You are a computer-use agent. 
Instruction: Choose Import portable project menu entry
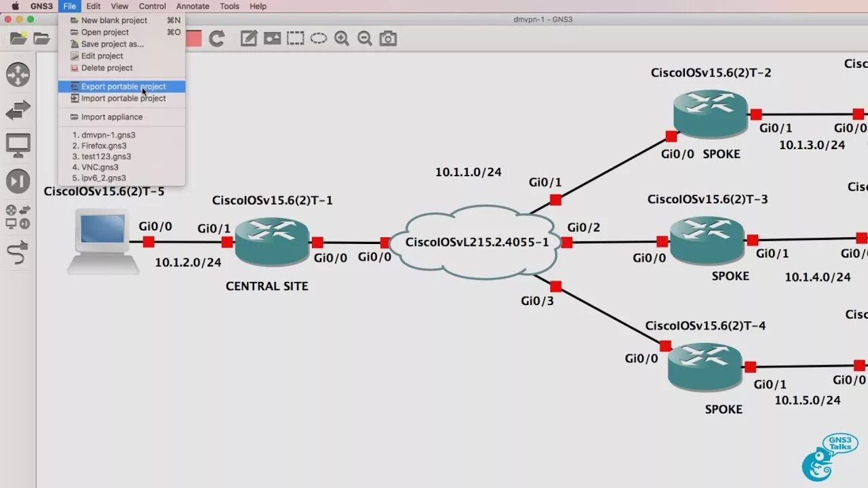coord(121,98)
